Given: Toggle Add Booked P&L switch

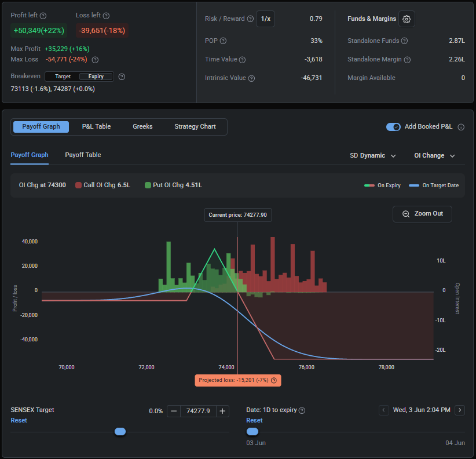Looking at the screenshot, I should [x=393, y=127].
